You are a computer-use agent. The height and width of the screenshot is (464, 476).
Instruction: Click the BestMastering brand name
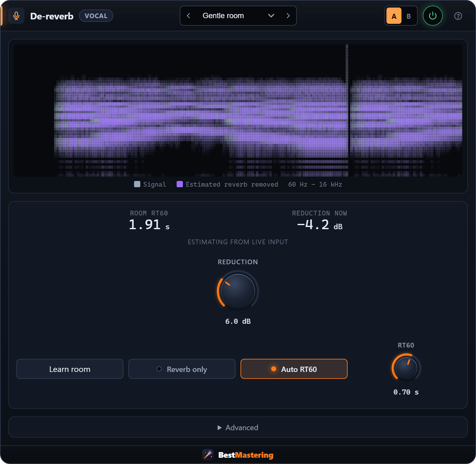click(246, 455)
